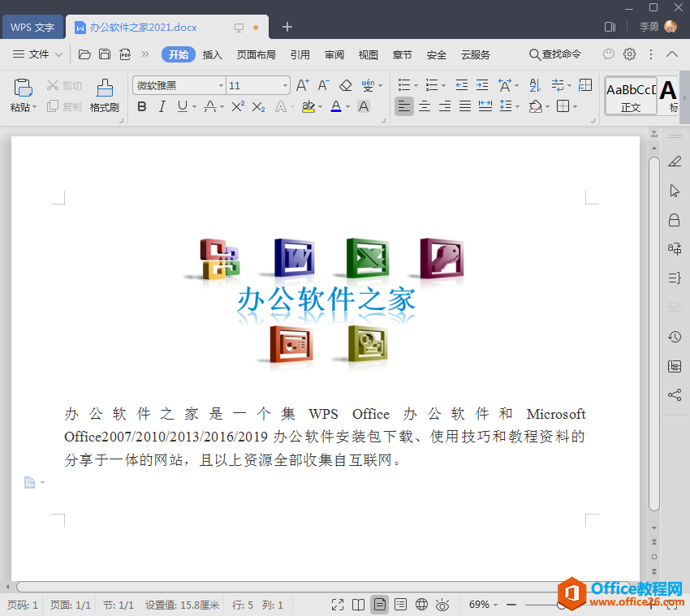690x616 pixels.
Task: Click the new tab plus button
Action: [287, 27]
